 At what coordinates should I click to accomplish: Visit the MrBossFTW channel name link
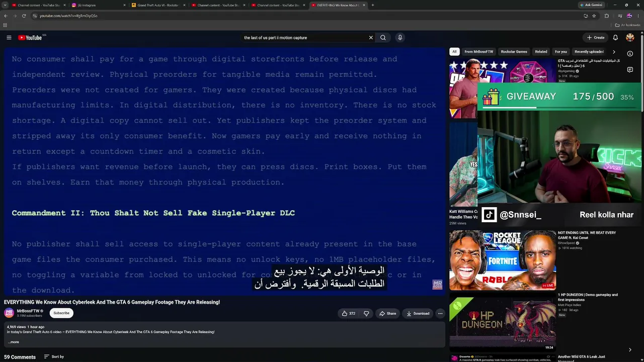click(28, 311)
